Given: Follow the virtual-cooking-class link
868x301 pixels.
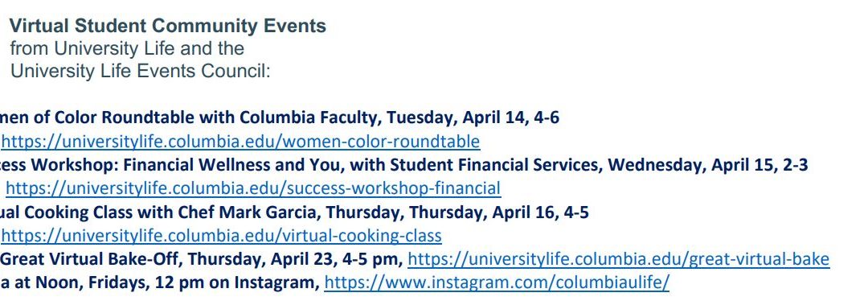Looking at the screenshot, I should 222,236.
